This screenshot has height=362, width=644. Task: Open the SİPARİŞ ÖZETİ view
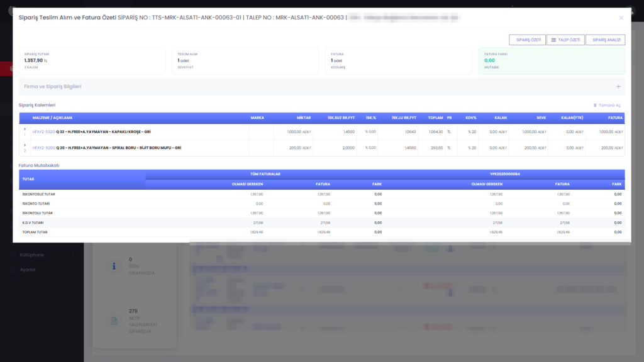point(528,40)
